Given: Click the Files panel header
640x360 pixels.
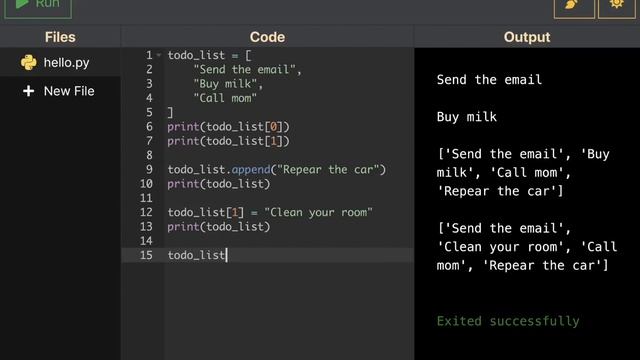Looking at the screenshot, I should 60,37.
